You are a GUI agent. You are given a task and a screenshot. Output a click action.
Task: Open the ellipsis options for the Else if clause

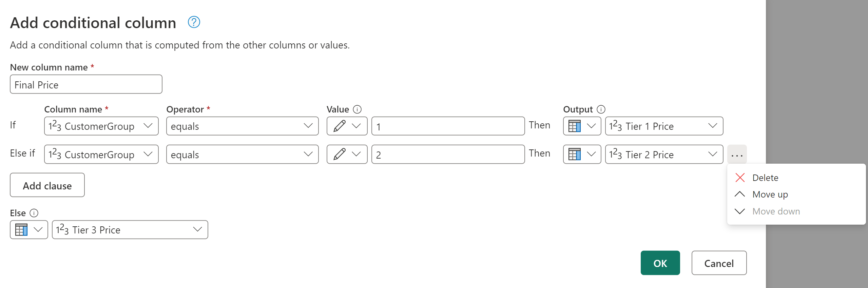tap(737, 154)
